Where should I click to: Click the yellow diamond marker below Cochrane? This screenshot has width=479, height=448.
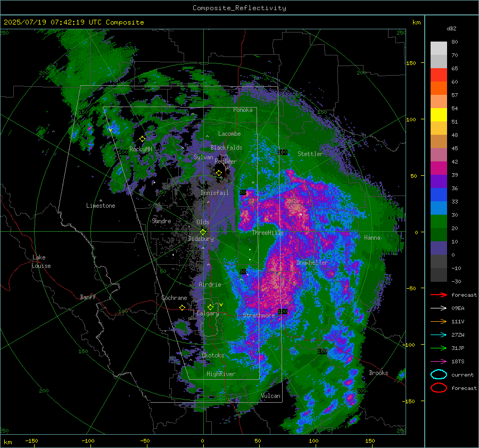coord(182,307)
